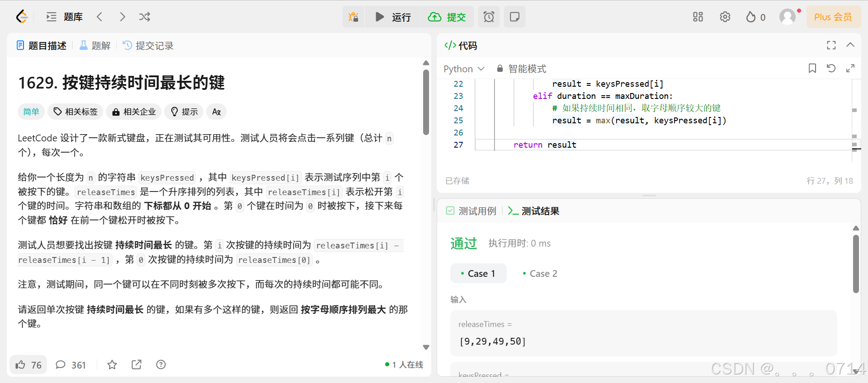Click test result panel scrollbar

pos(856,264)
